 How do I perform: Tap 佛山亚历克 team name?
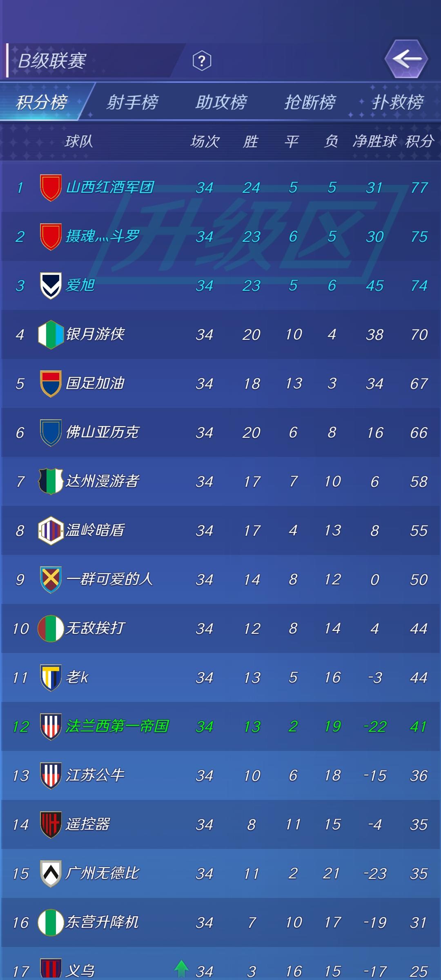102,432
